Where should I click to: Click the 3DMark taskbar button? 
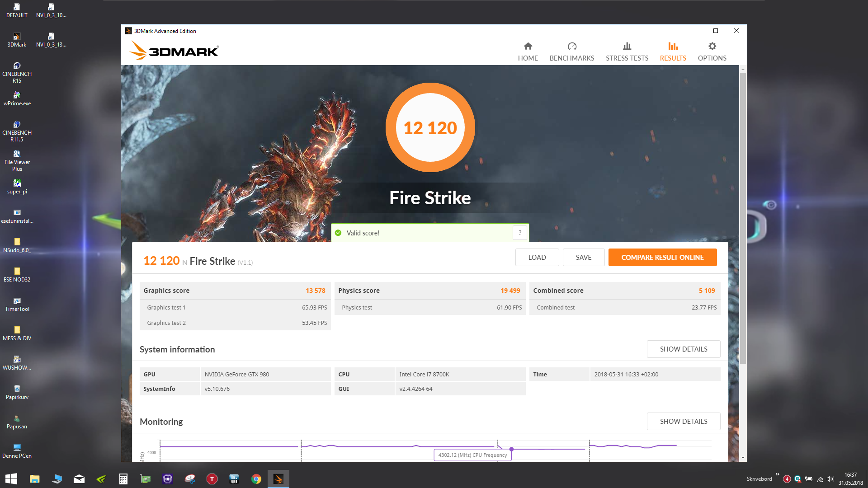278,479
